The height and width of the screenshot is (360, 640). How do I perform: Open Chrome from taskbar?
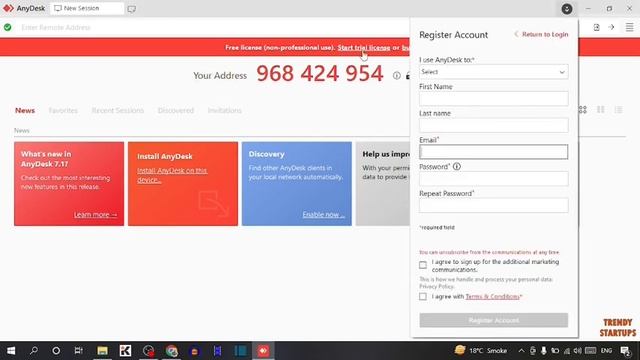pos(172,351)
